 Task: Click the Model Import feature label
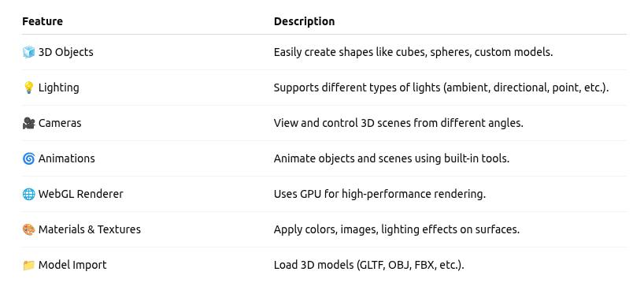(72, 265)
